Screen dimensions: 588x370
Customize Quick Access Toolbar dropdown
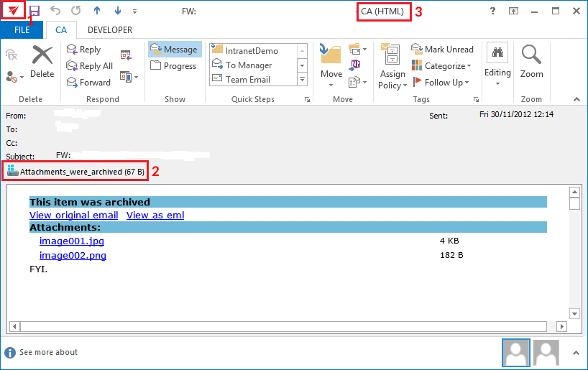[x=134, y=11]
